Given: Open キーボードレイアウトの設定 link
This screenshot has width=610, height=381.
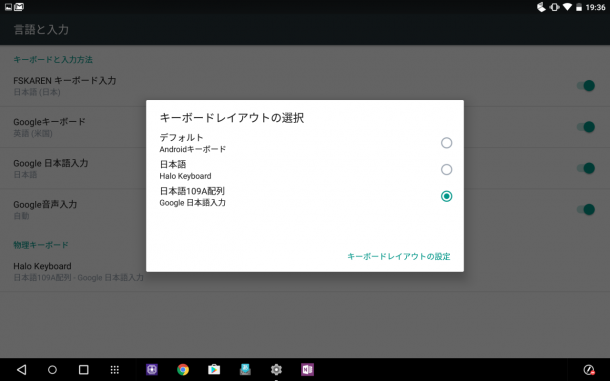Looking at the screenshot, I should 398,256.
